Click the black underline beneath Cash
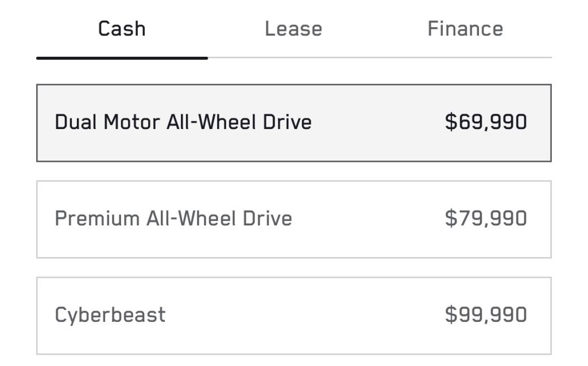This screenshot has width=588, height=366. [x=122, y=58]
